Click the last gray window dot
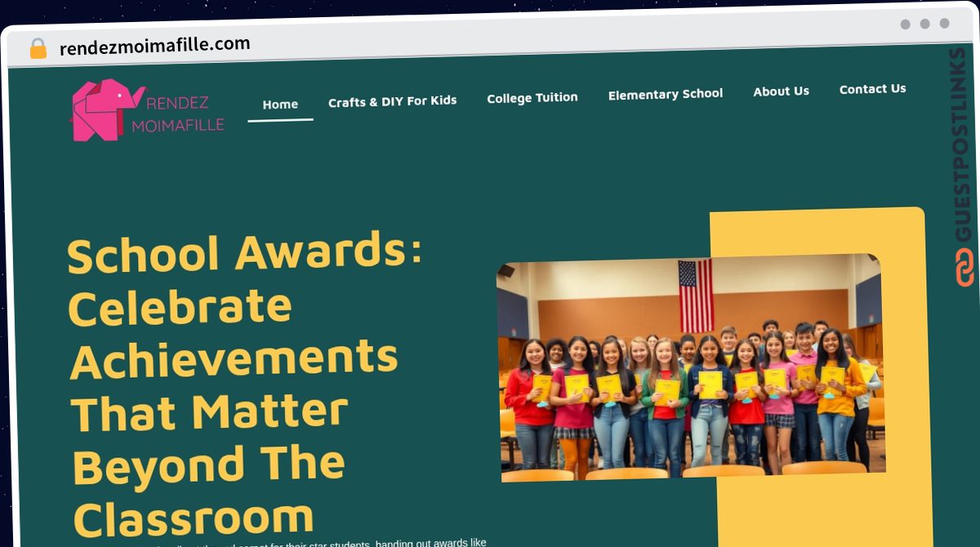 click(944, 24)
